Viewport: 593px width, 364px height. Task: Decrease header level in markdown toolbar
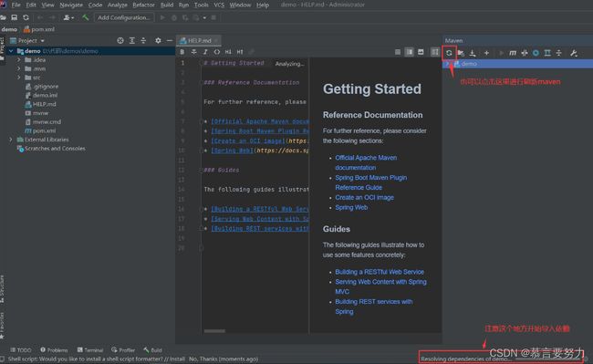coord(228,52)
